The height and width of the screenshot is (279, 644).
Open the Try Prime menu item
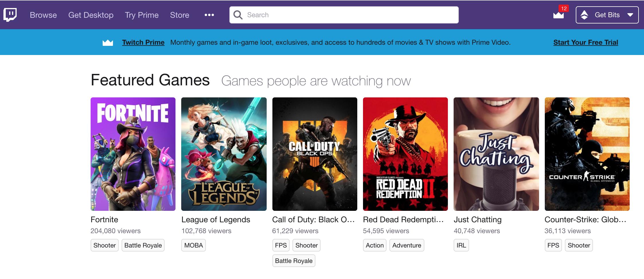(x=142, y=15)
